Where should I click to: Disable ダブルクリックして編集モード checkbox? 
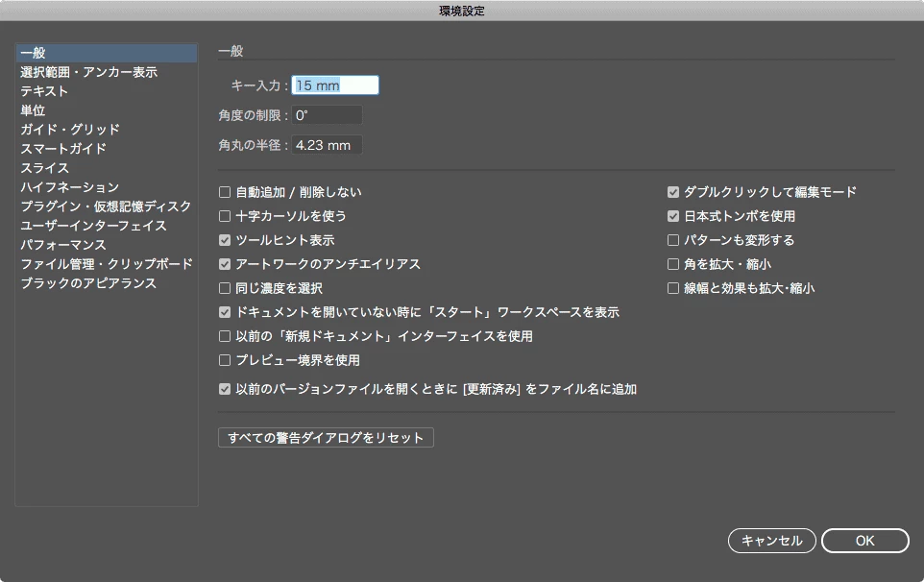pos(673,192)
